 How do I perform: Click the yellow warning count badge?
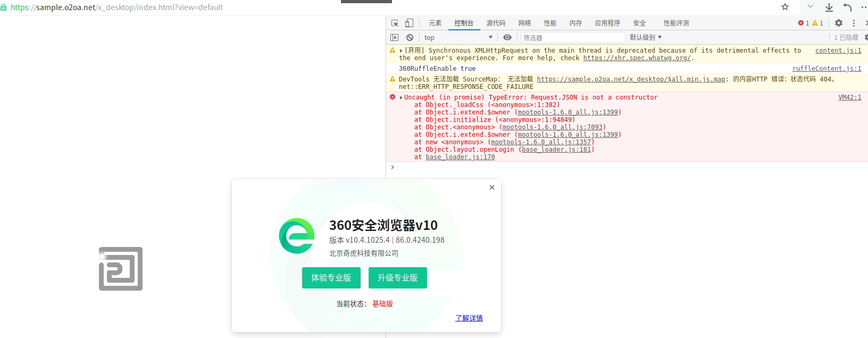pos(817,23)
